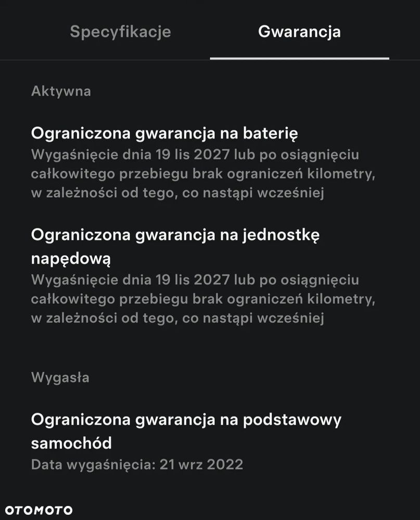Switch to the Specyfikacje tab
420x520 pixels.
point(120,32)
